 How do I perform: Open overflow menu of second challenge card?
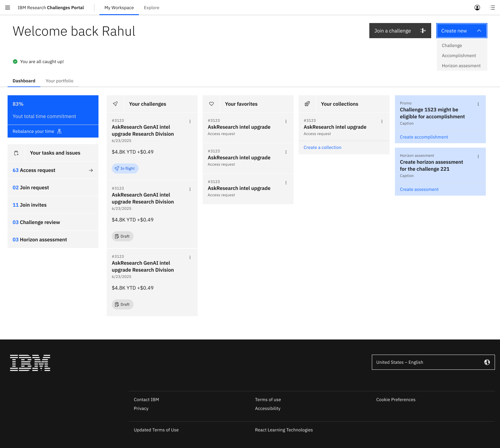[190, 189]
